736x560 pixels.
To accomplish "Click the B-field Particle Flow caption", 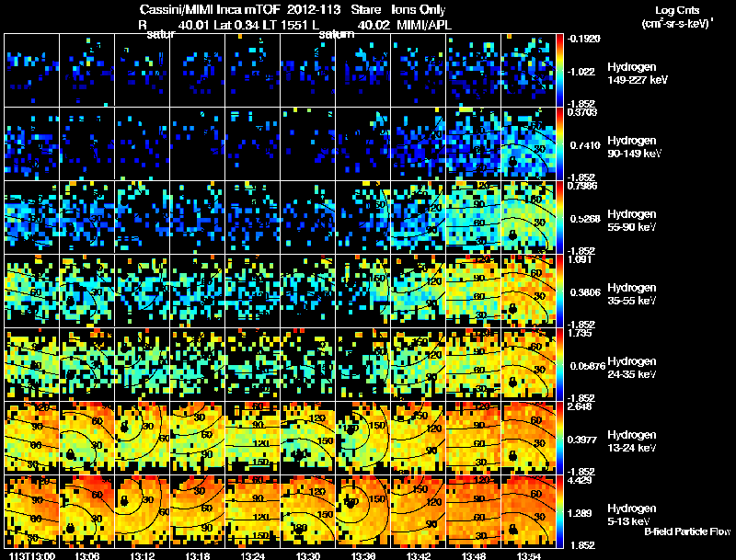I will point(687,531).
